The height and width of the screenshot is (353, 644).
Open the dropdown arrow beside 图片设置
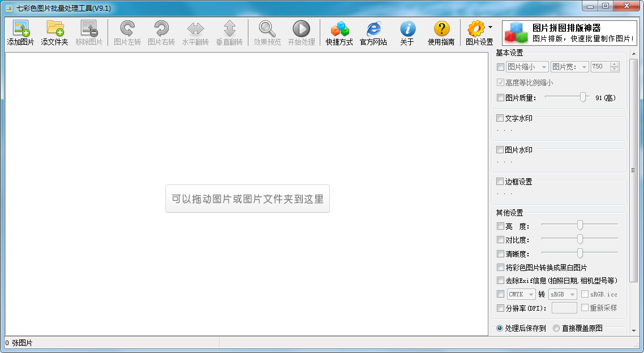click(x=490, y=27)
